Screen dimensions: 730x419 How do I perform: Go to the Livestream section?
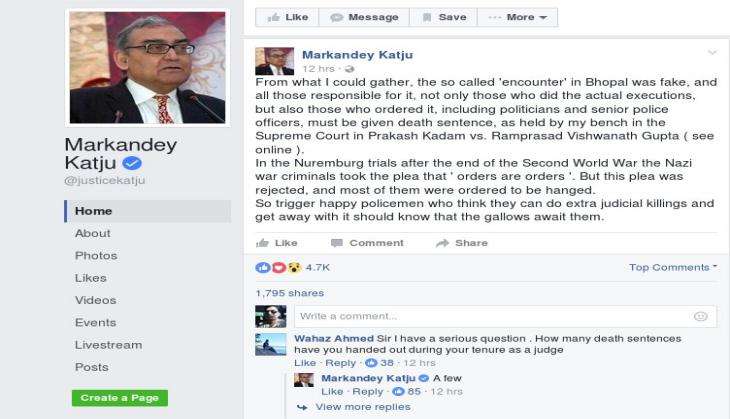[x=108, y=345]
